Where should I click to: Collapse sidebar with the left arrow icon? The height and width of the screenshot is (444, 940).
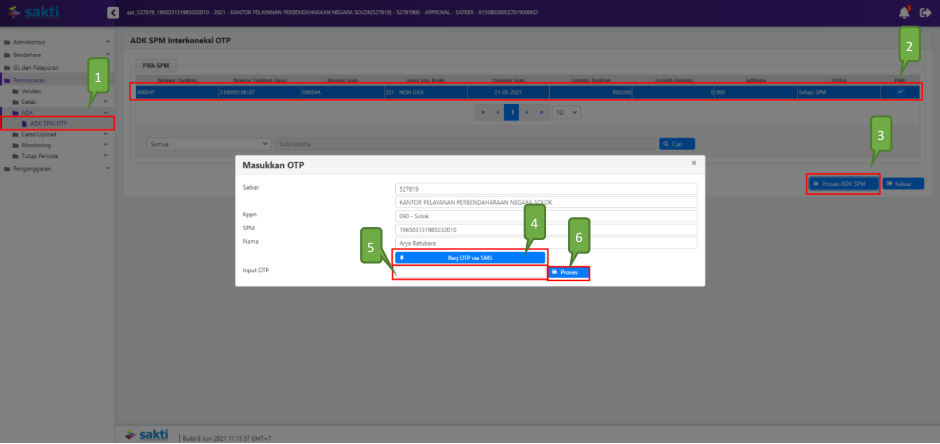point(112,12)
